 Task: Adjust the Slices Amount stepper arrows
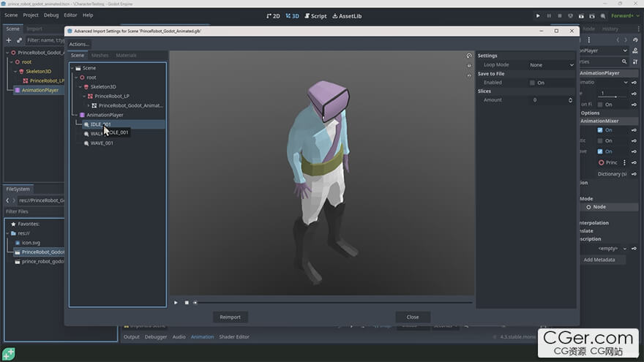pos(570,100)
